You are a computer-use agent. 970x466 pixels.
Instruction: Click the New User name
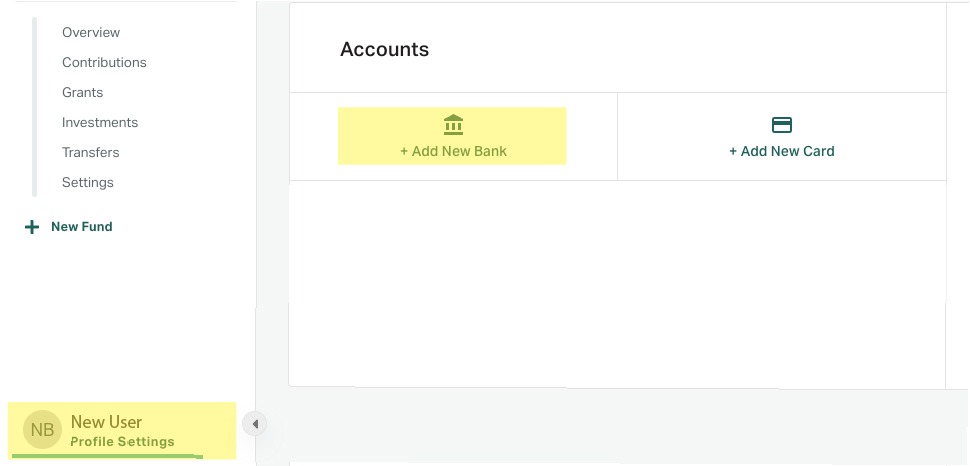tap(106, 422)
